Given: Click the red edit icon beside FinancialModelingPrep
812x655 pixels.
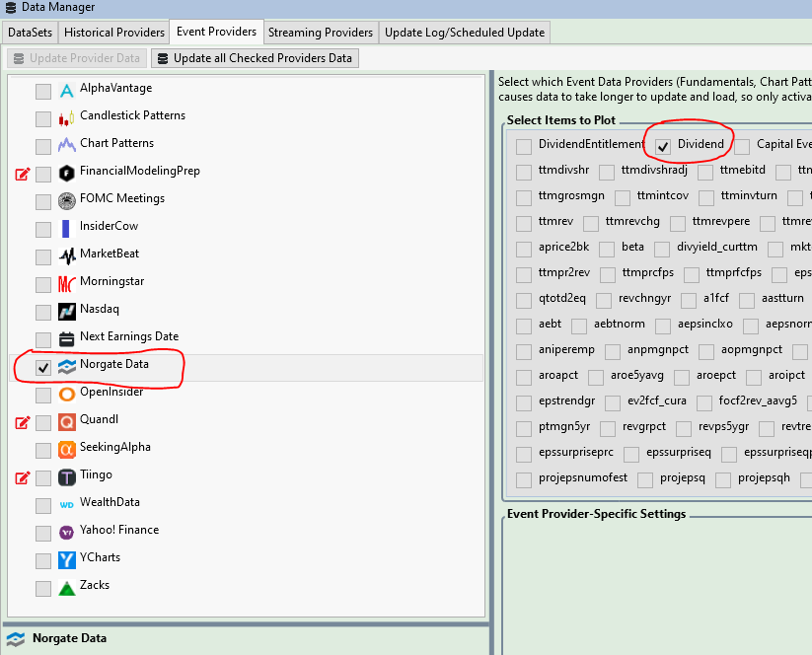Looking at the screenshot, I should 23,175.
